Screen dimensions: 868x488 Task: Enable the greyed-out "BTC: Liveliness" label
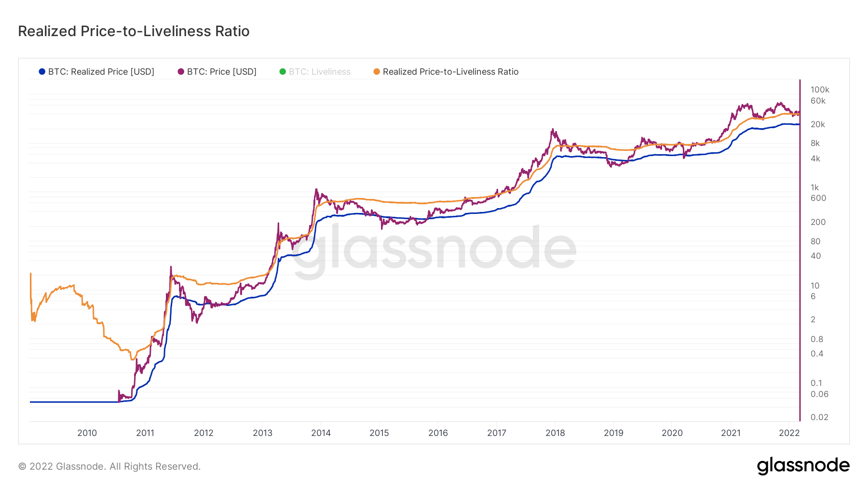(x=320, y=72)
